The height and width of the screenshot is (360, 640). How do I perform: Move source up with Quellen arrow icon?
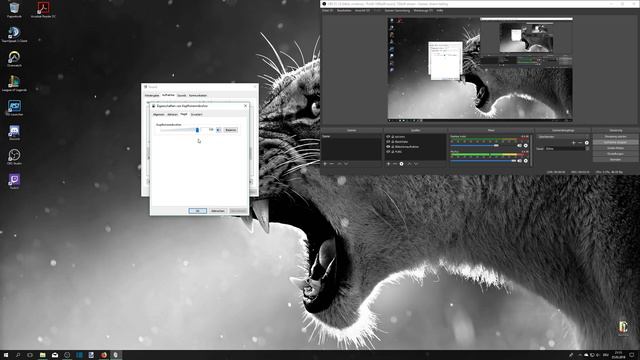pos(409,164)
